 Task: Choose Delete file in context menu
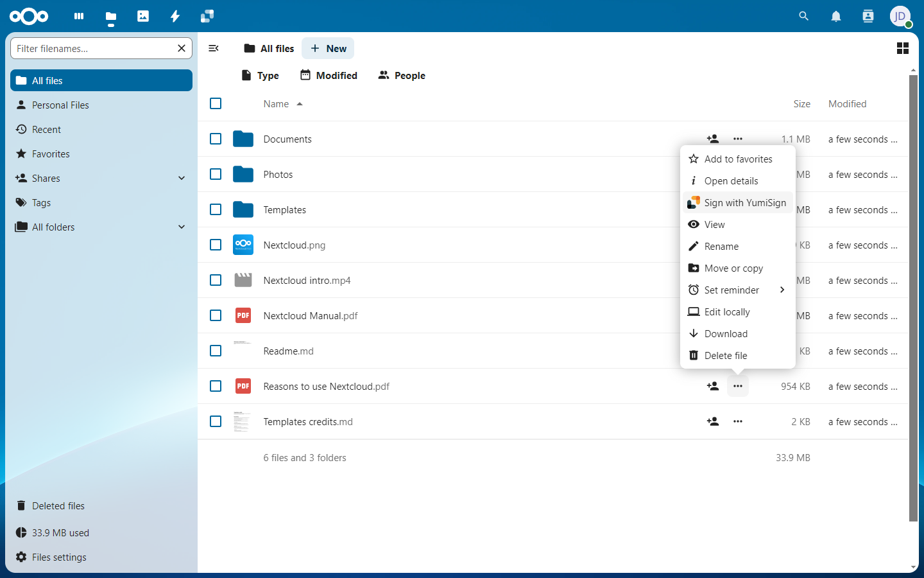[738, 355]
